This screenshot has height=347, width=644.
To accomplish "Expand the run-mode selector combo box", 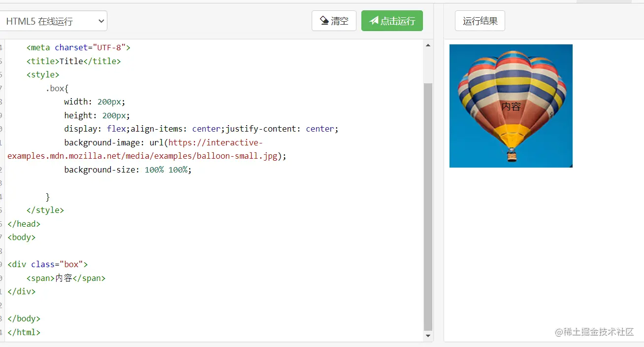I will pos(54,21).
